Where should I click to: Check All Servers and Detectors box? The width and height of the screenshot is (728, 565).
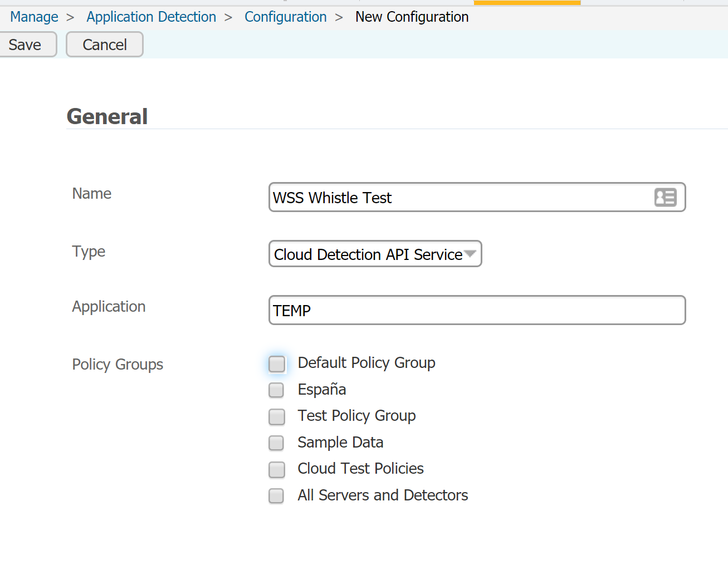pyautogui.click(x=276, y=495)
